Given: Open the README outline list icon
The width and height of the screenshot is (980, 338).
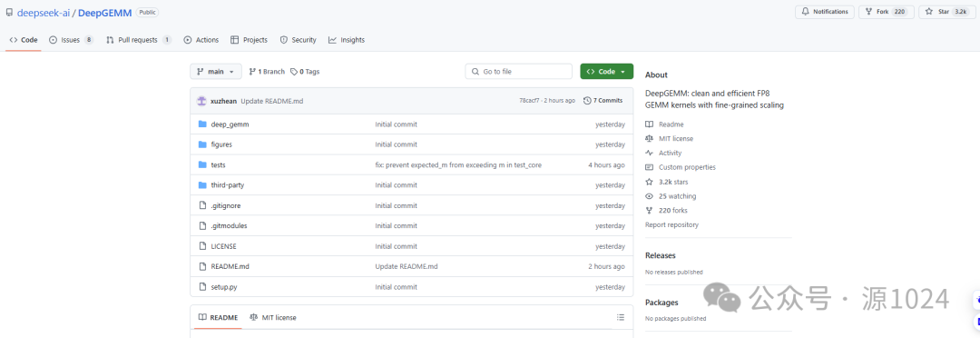Looking at the screenshot, I should click(620, 317).
